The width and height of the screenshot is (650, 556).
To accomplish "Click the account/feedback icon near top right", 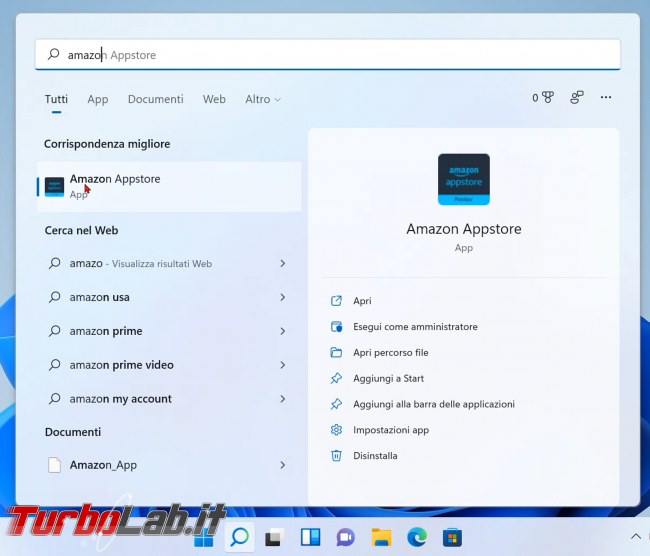I will 577,97.
